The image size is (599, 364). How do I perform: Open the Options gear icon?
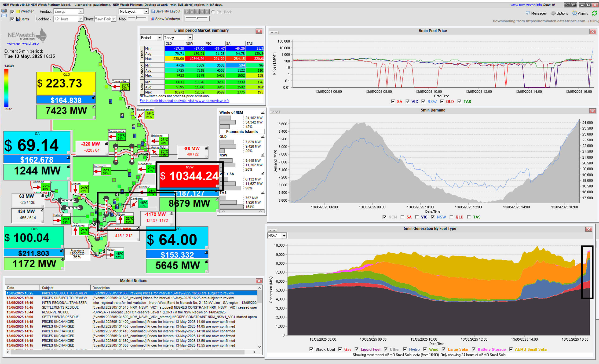[x=553, y=13]
